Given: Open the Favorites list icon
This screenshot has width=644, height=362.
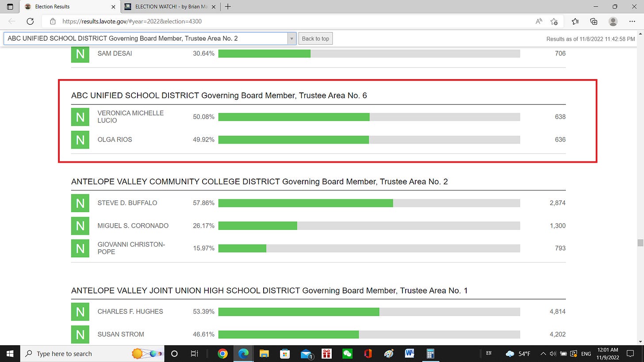Looking at the screenshot, I should click(x=575, y=21).
